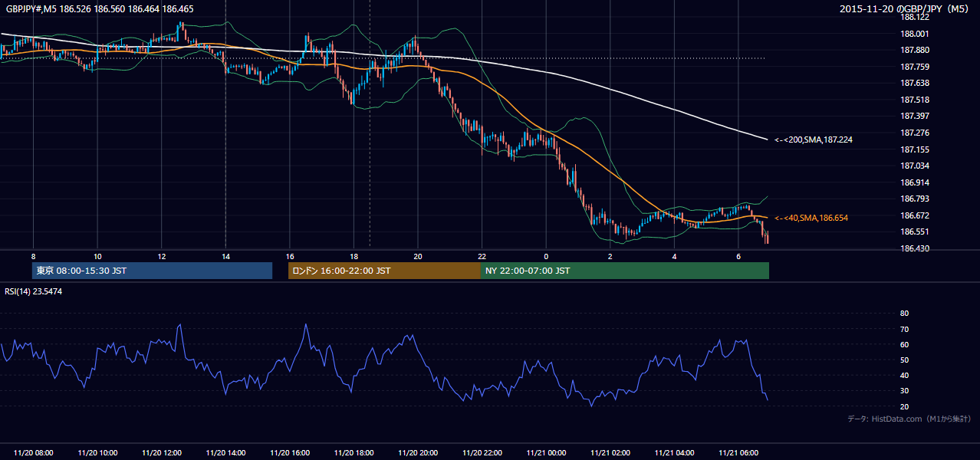The height and width of the screenshot is (460, 980).
Task: Click the date axis label 11/20 16:00
Action: (290, 452)
